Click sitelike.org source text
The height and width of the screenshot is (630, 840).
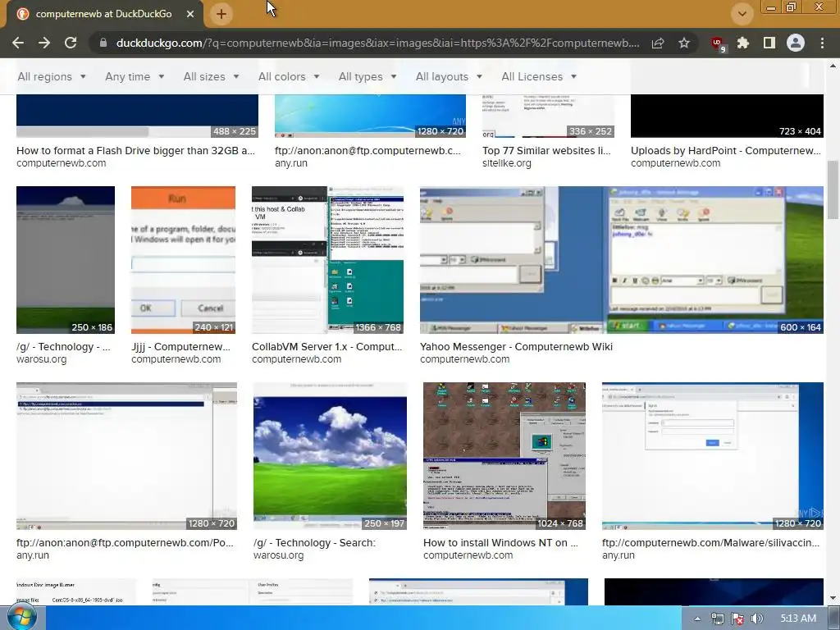click(x=507, y=163)
